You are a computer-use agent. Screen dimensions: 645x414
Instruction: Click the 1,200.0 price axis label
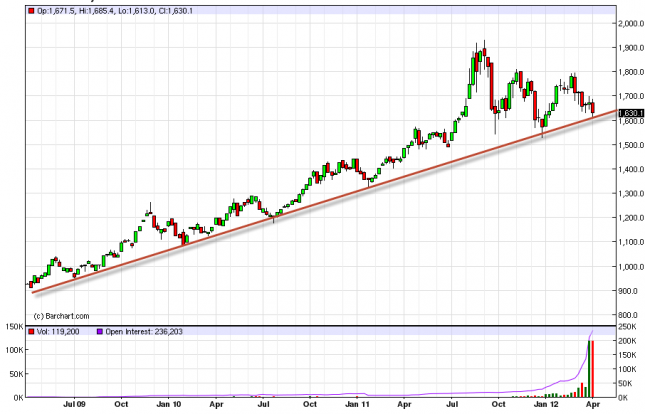[631, 218]
